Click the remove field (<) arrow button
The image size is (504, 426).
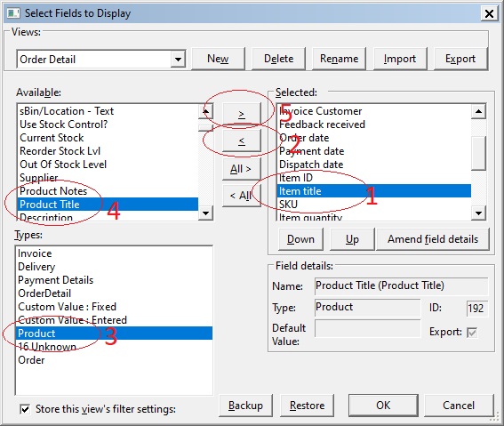(x=242, y=141)
